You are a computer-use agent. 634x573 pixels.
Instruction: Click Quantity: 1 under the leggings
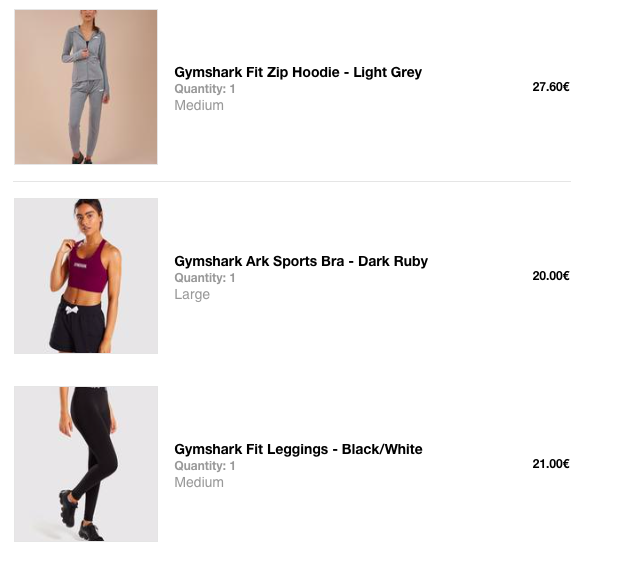(x=205, y=466)
